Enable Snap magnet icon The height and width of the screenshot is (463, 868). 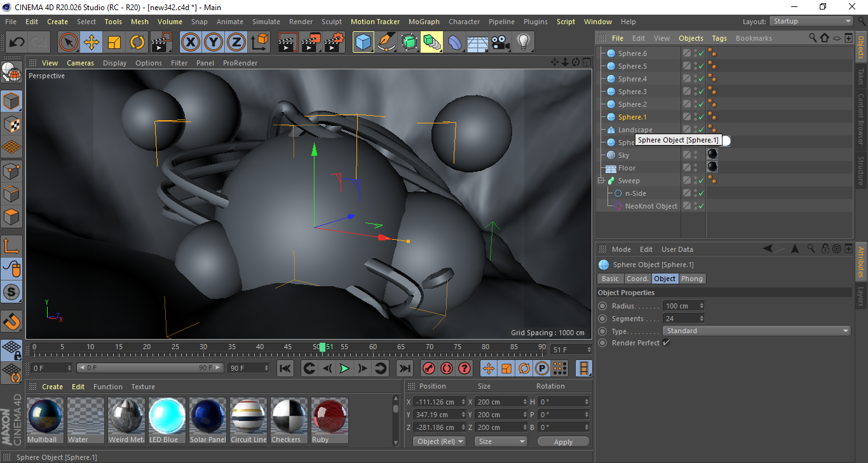click(x=11, y=321)
